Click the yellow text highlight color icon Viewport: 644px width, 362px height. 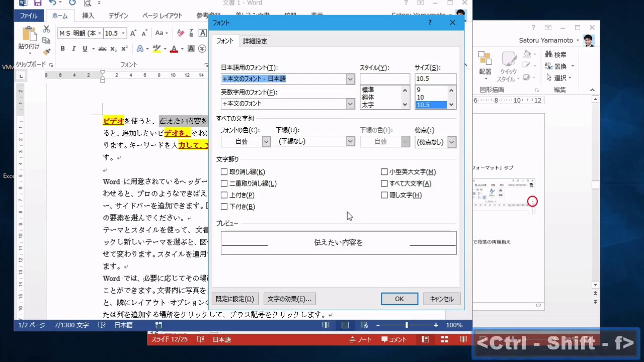(x=156, y=49)
